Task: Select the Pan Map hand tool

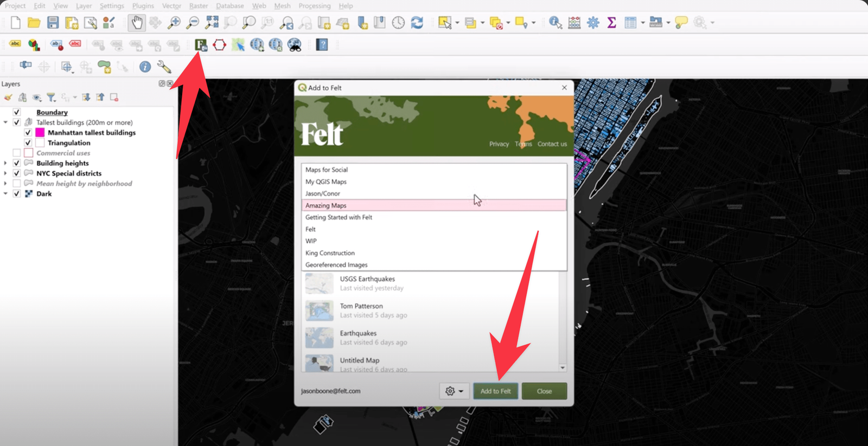Action: click(x=137, y=23)
